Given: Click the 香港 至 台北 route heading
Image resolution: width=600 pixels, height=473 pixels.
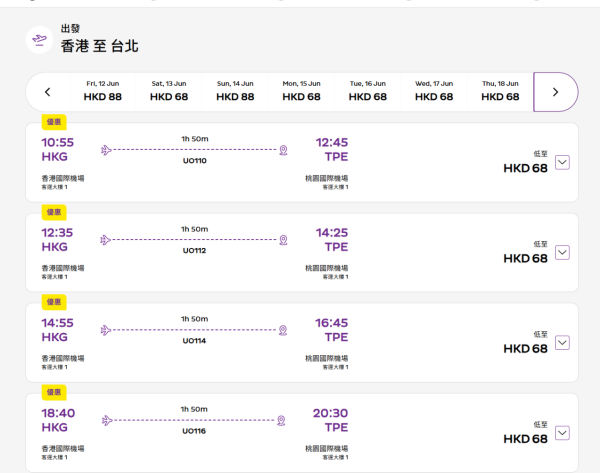Looking at the screenshot, I should pos(99,46).
